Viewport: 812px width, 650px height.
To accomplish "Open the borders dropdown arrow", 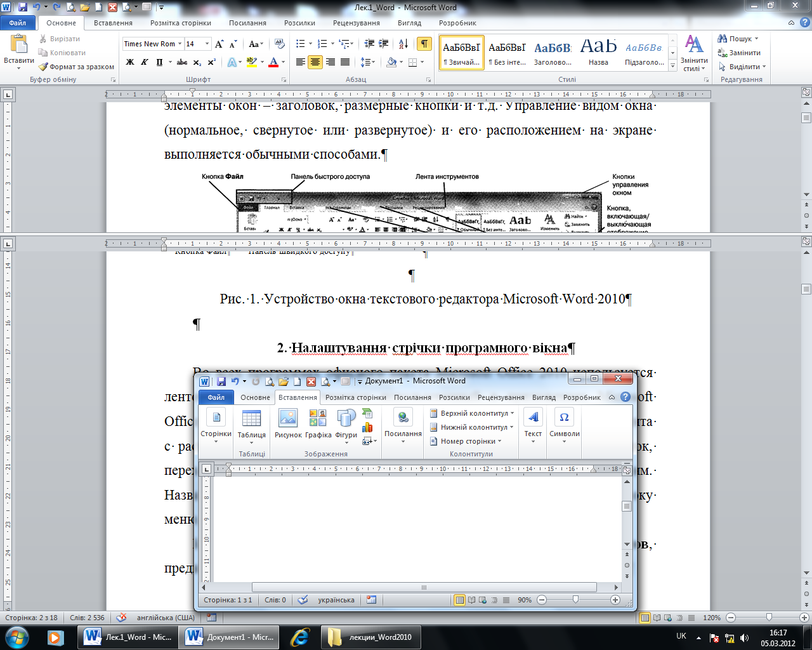I will 422,62.
